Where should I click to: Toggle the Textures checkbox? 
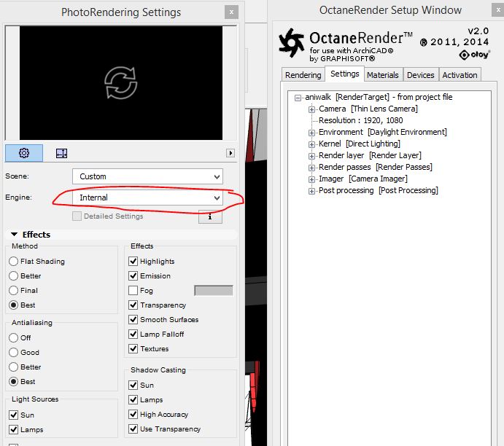133,348
